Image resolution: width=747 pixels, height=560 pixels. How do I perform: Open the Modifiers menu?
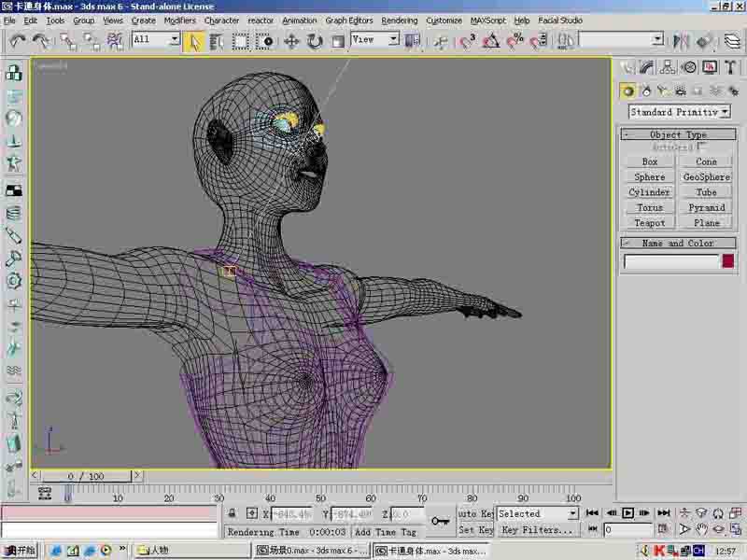click(179, 20)
